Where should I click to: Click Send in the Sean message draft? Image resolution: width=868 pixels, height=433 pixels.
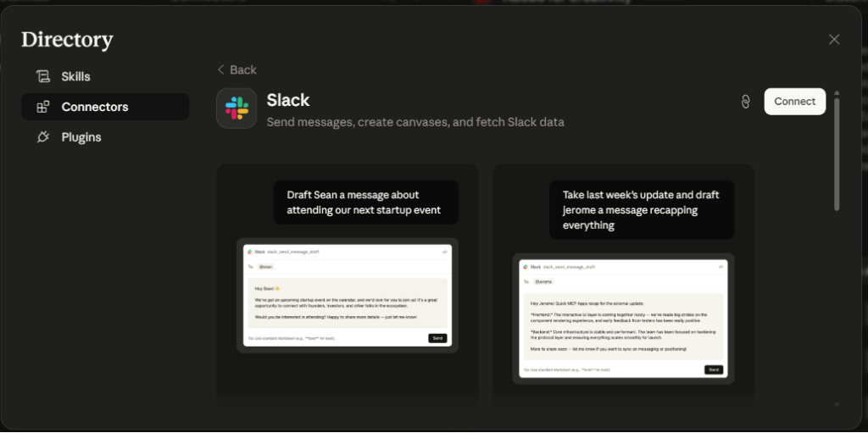coord(437,338)
